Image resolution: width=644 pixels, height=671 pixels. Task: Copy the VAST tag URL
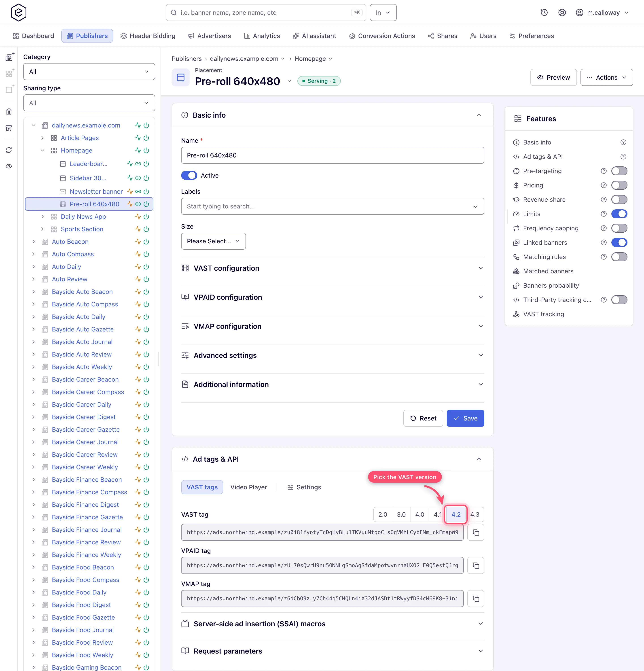[x=476, y=532]
